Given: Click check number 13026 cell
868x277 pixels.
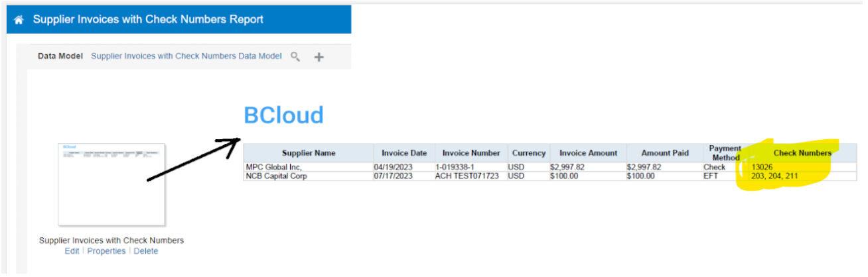Looking at the screenshot, I should point(762,167).
